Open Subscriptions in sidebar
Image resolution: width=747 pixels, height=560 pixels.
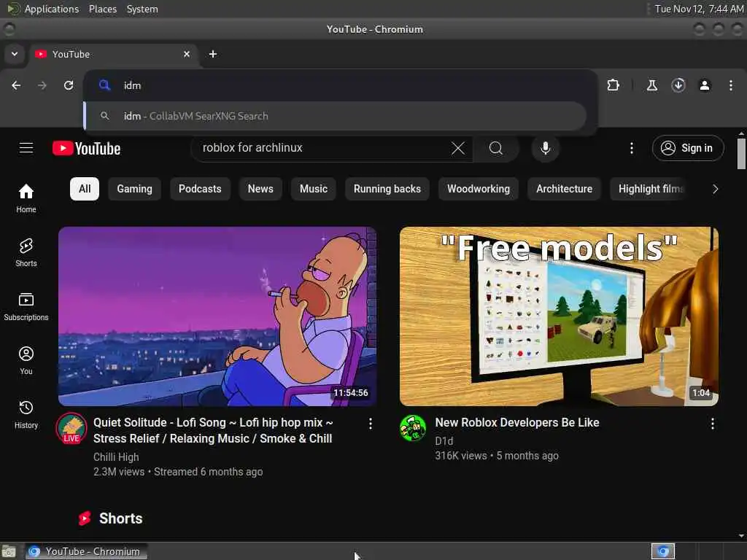pos(26,307)
